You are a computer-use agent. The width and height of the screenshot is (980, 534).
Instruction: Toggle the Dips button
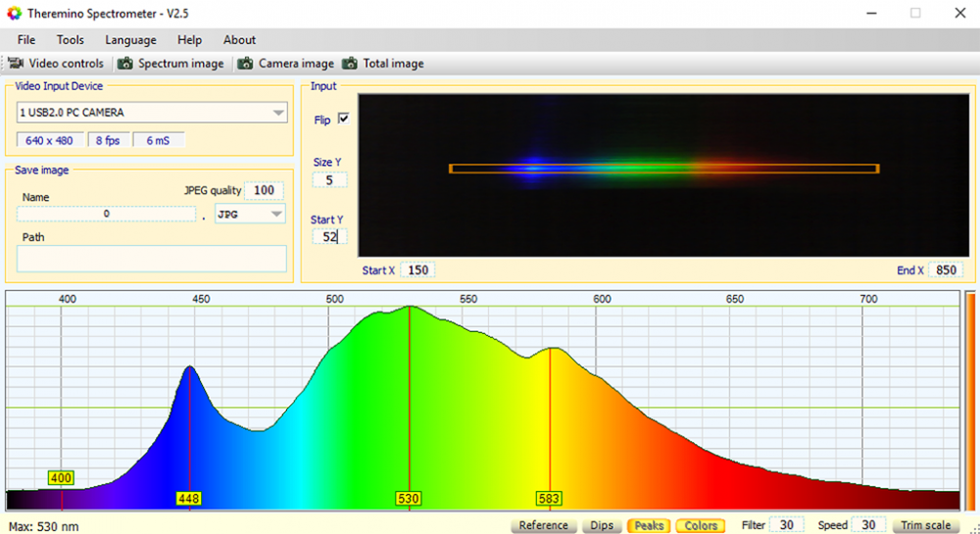pos(602,525)
